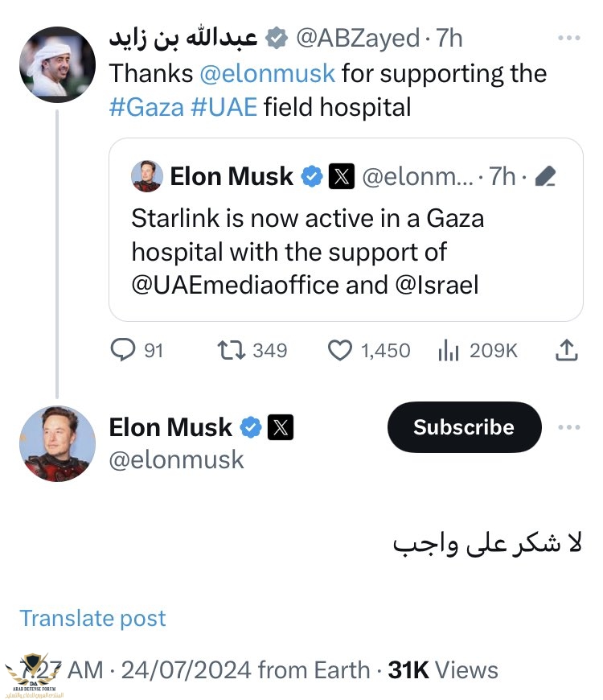Screen dimensions: 603x700
Task: Open the #UAE hashtag
Action: (x=224, y=107)
